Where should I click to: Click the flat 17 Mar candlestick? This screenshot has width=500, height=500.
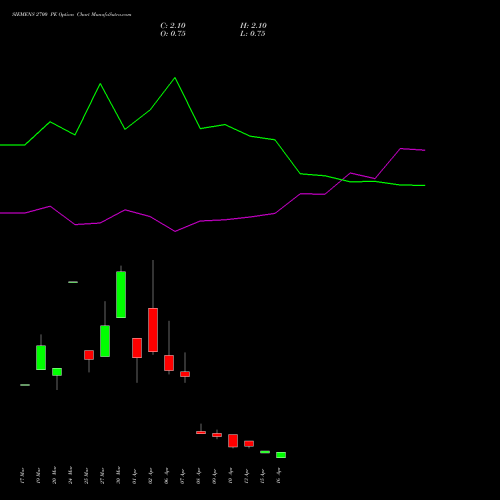tap(25, 385)
